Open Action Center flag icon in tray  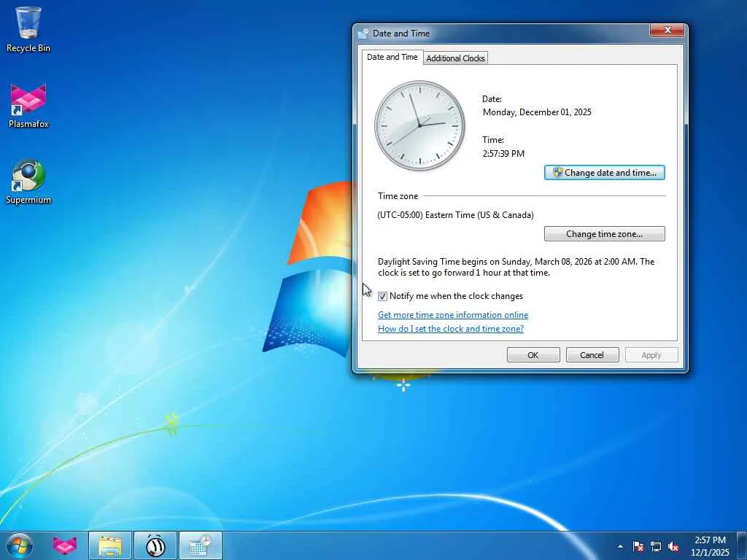tap(638, 546)
